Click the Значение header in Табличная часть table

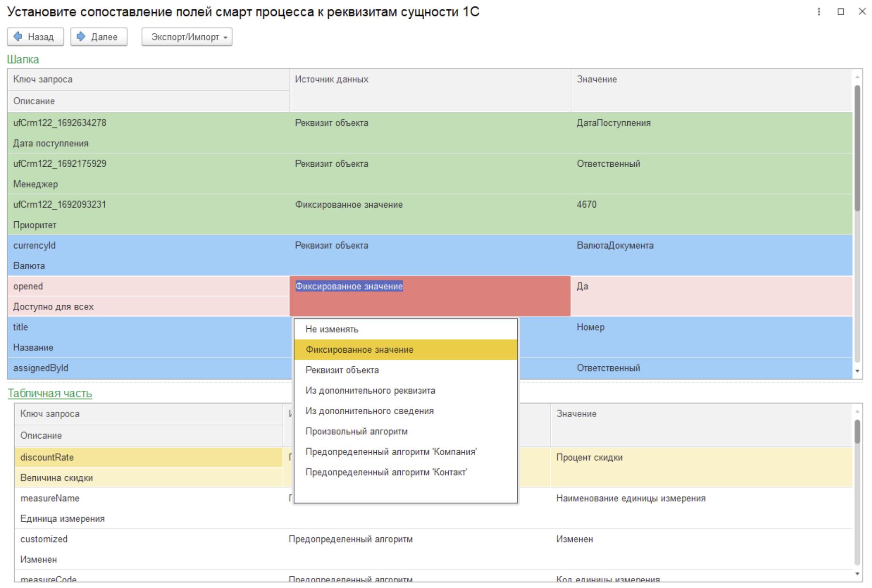click(701, 425)
